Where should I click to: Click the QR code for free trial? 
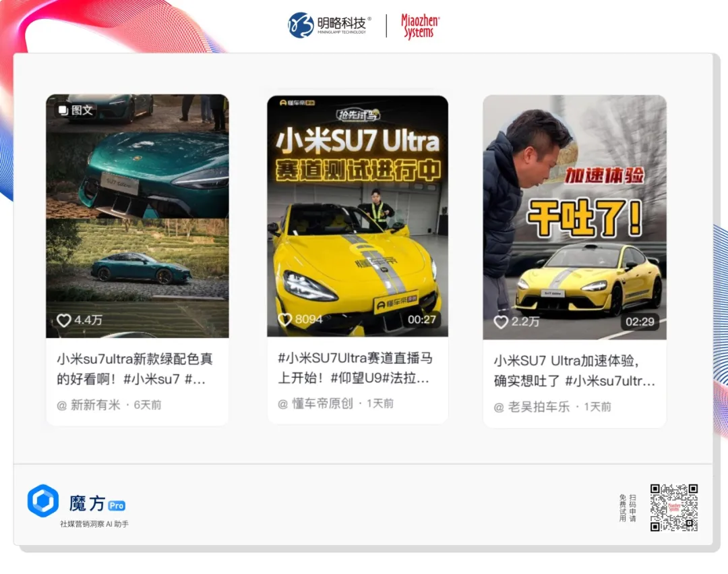pyautogui.click(x=673, y=507)
